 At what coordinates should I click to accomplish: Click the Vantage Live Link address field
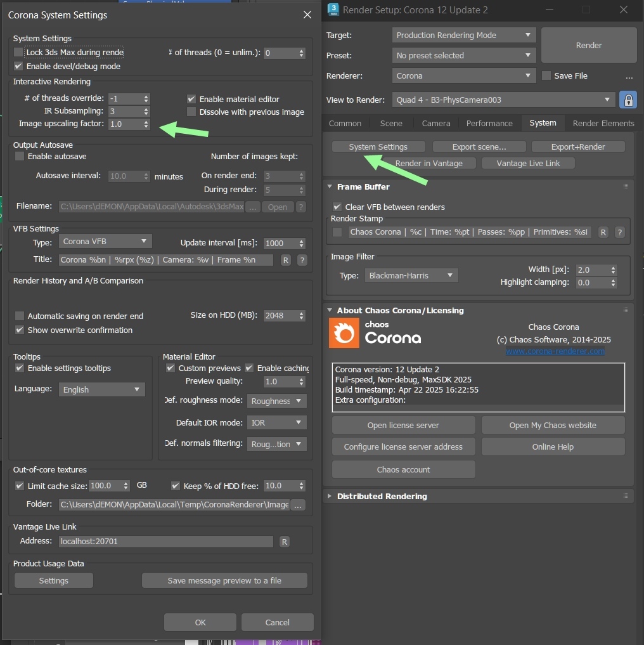coord(165,542)
